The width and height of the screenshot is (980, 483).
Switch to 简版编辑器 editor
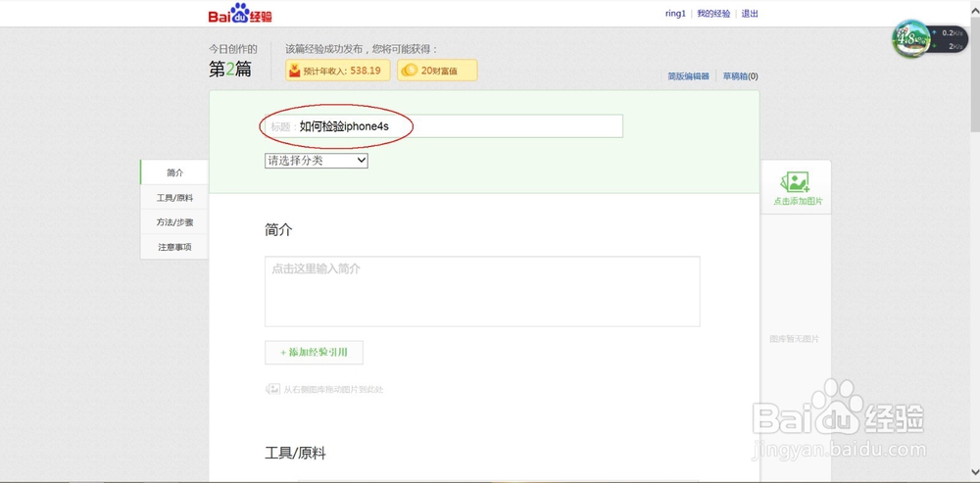[x=688, y=76]
